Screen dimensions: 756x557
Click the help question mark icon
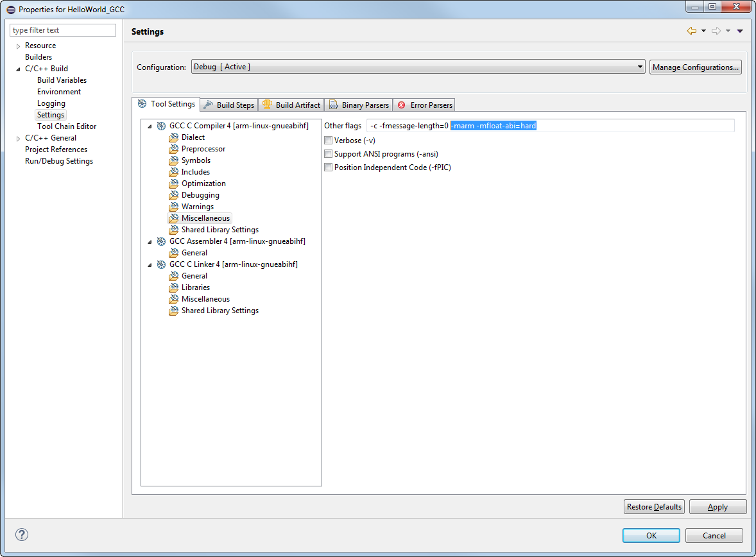point(21,534)
